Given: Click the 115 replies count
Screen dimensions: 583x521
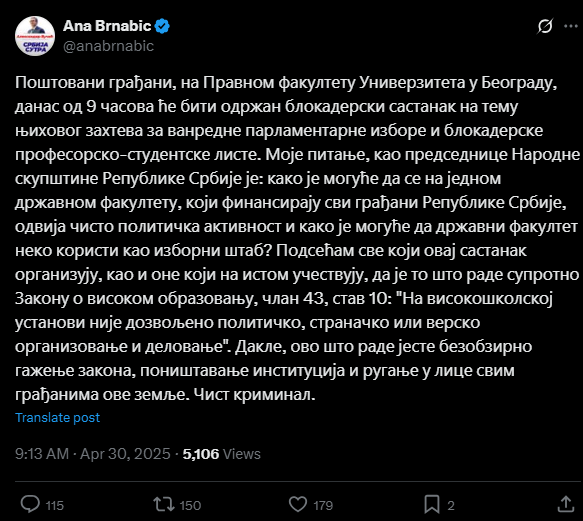Looking at the screenshot, I should pos(55,505).
